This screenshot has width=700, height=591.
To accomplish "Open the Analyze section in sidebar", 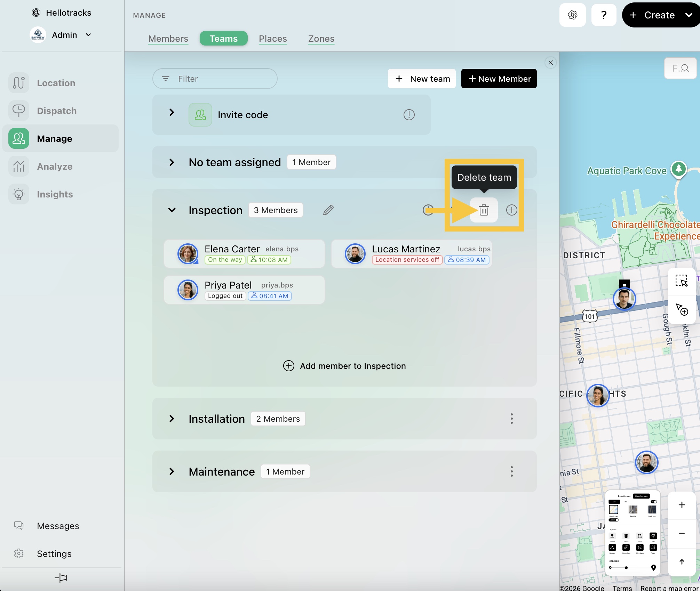I will coord(55,167).
